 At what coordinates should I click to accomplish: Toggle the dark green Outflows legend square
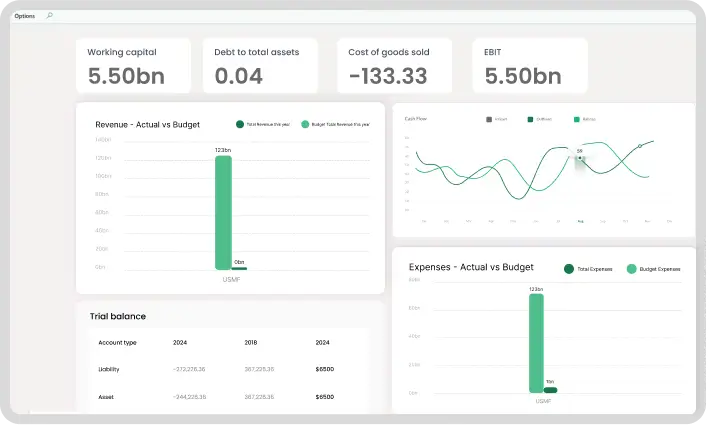click(531, 119)
